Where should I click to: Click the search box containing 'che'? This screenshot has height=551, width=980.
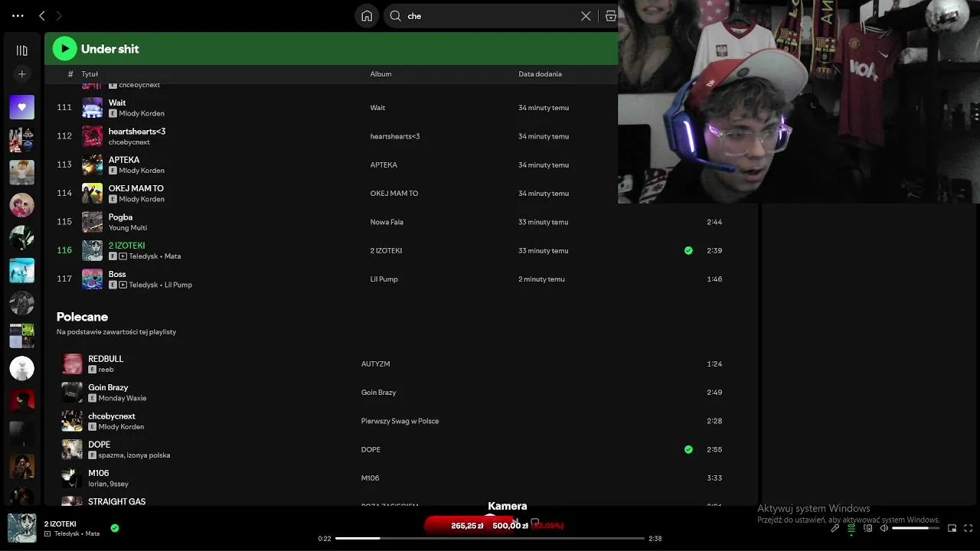click(x=490, y=15)
